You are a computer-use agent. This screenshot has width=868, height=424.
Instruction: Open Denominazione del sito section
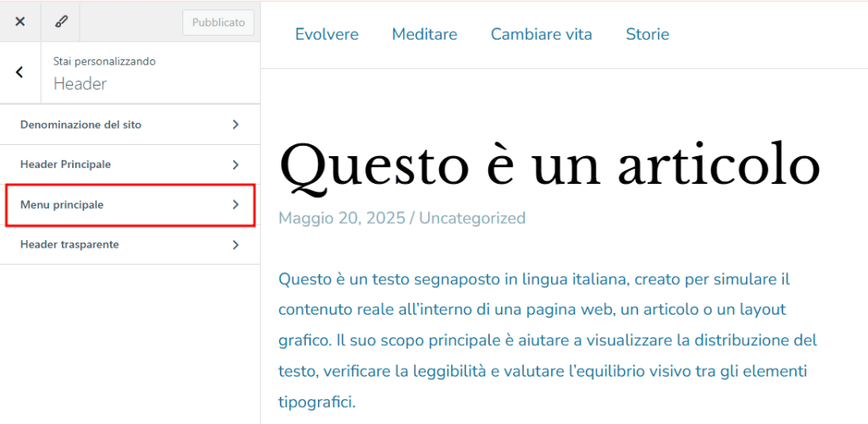click(x=130, y=125)
